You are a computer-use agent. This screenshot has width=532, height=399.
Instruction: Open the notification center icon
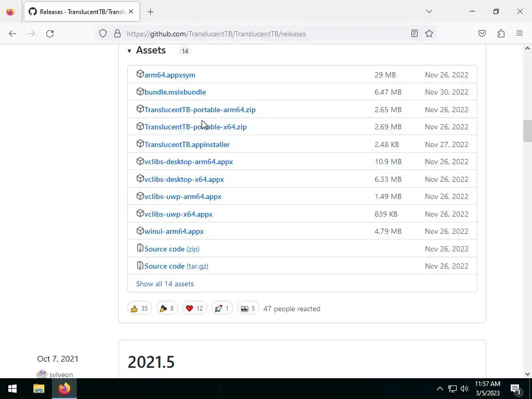(516, 389)
